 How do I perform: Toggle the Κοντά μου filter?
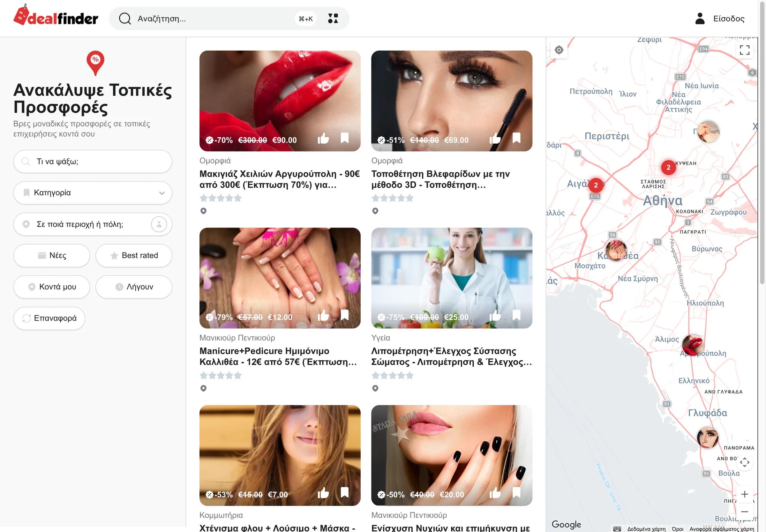point(52,287)
